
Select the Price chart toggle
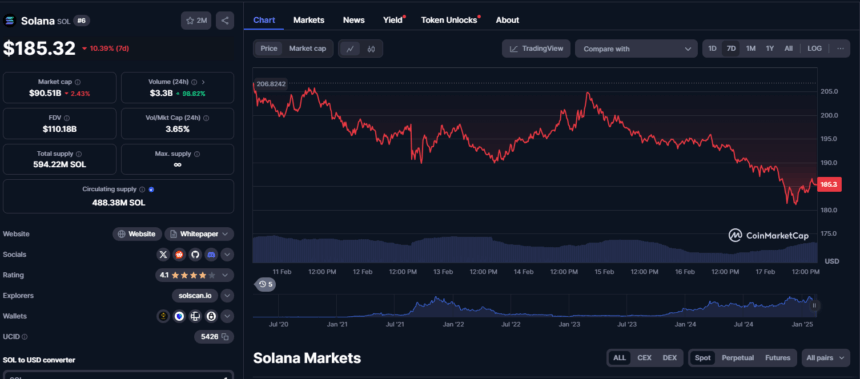(x=269, y=49)
